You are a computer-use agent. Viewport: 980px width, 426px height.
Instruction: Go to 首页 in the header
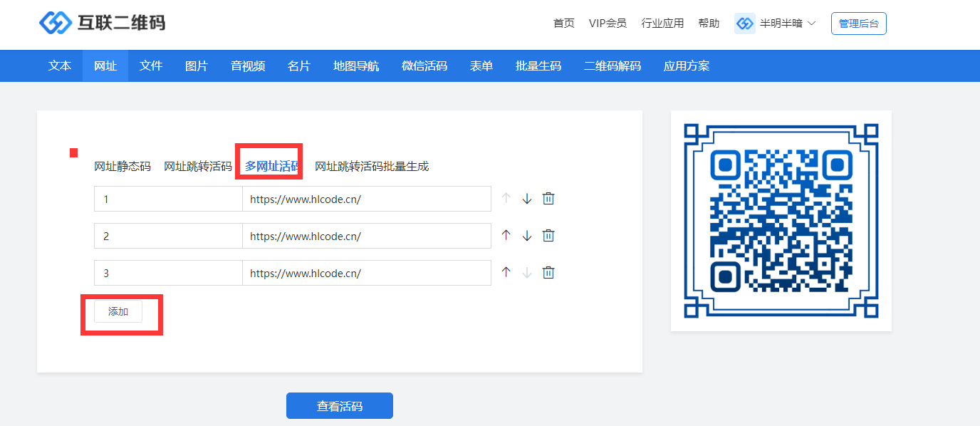[564, 24]
